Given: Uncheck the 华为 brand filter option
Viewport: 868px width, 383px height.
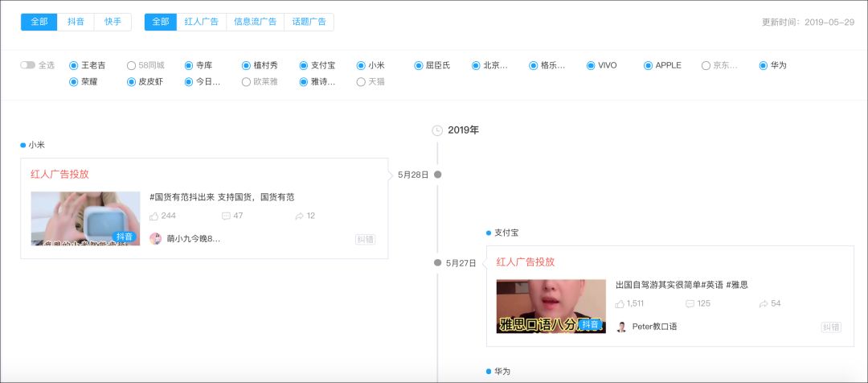Looking at the screenshot, I should click(764, 65).
